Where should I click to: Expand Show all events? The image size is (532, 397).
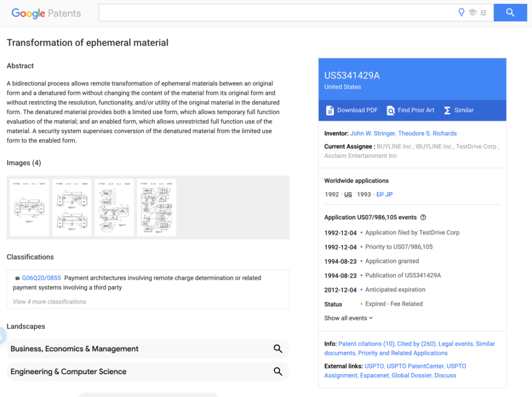coord(349,318)
